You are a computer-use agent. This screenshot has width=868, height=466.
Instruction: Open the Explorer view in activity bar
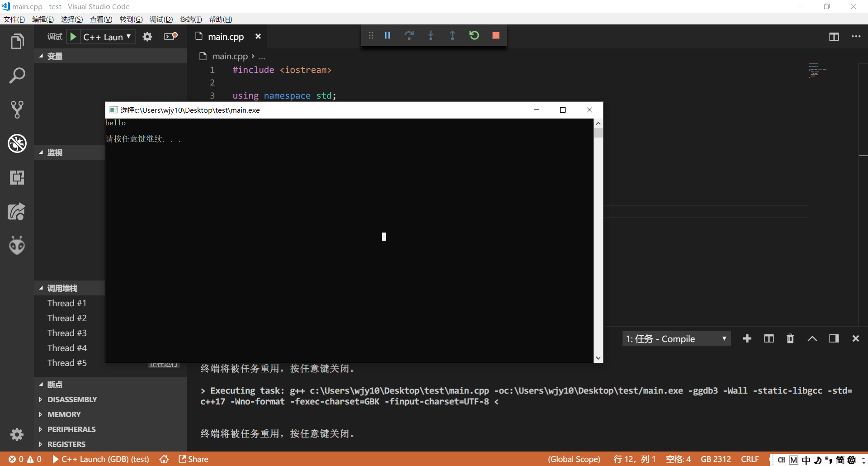(17, 42)
